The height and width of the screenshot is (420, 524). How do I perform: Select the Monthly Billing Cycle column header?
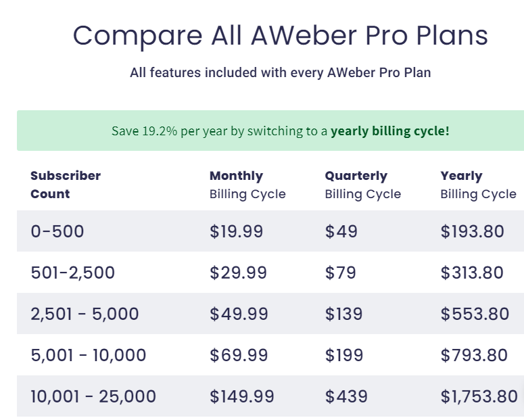pyautogui.click(x=247, y=185)
